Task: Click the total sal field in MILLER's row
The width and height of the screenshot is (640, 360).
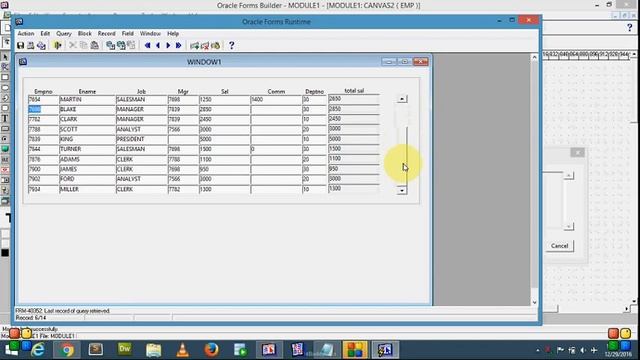Action: 354,189
